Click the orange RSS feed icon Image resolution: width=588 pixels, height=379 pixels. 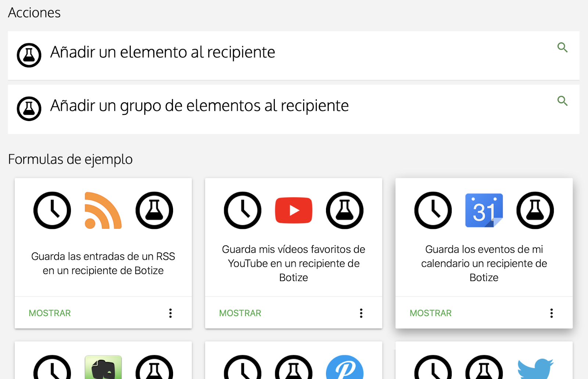point(103,210)
